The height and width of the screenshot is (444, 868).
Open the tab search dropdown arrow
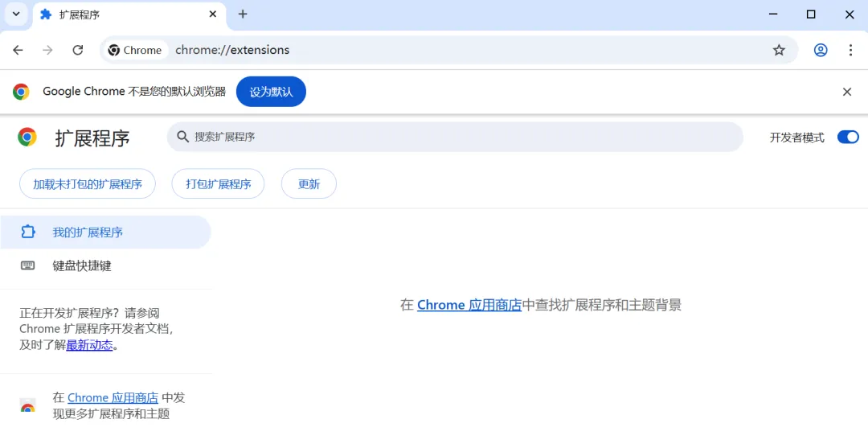pyautogui.click(x=16, y=14)
